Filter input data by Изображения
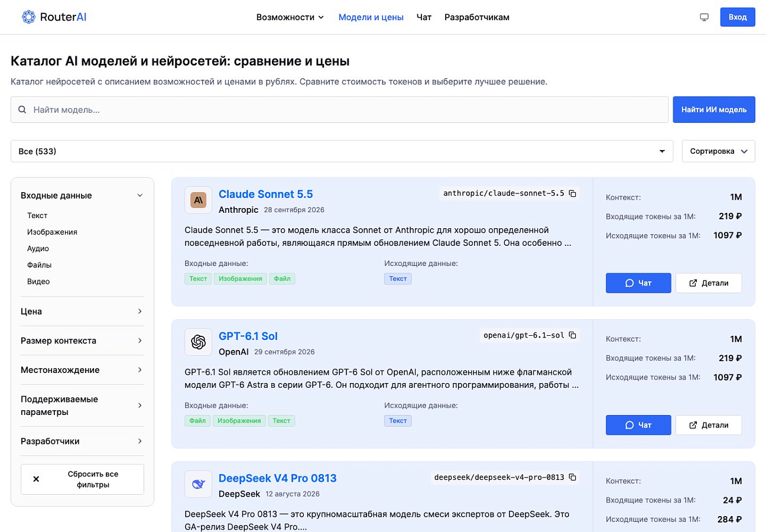The height and width of the screenshot is (532, 766). [x=52, y=232]
